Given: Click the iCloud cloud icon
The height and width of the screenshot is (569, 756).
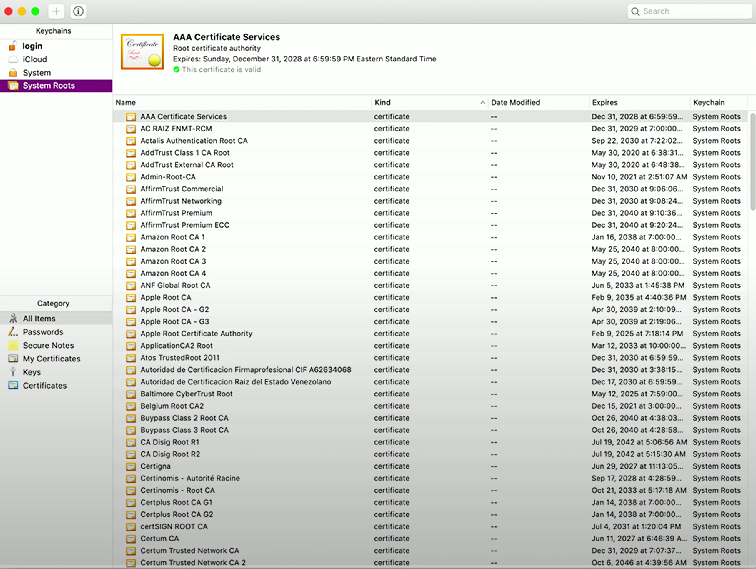Looking at the screenshot, I should pyautogui.click(x=13, y=59).
